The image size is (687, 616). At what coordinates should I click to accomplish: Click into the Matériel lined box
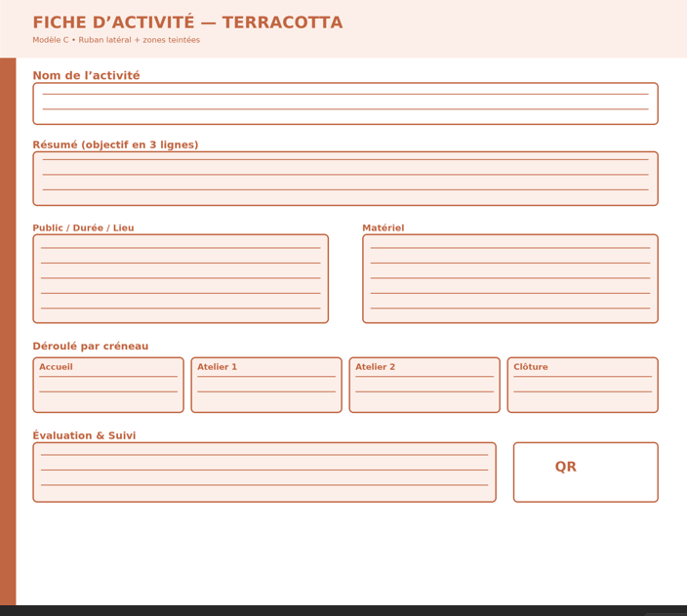point(509,278)
